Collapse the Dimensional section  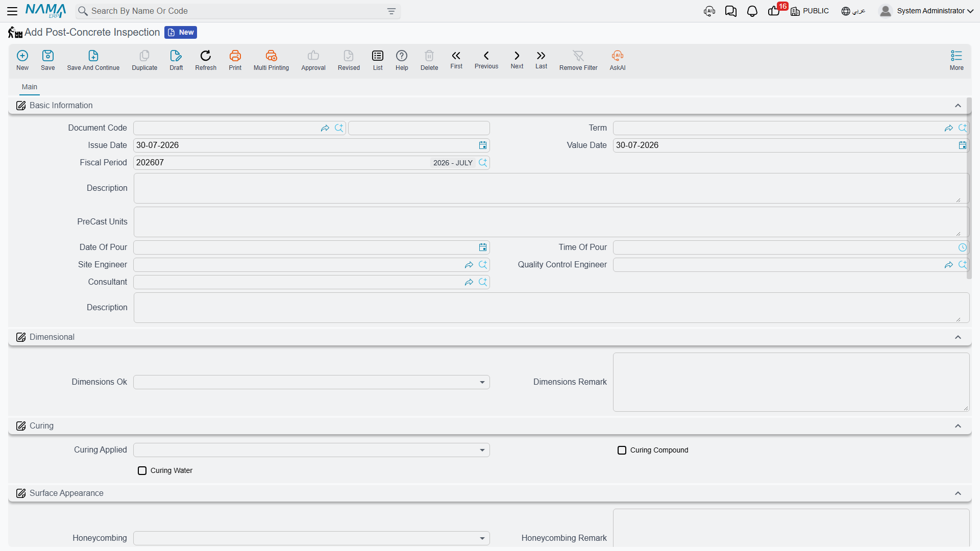click(958, 337)
